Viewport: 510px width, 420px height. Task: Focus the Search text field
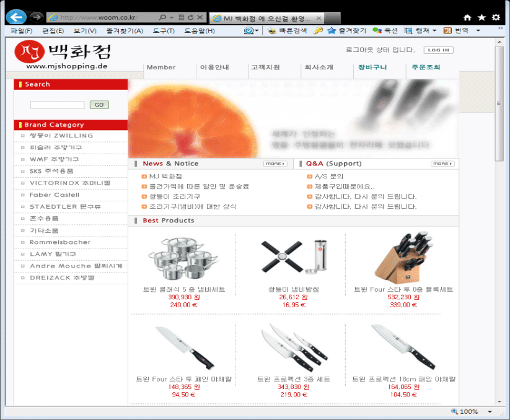(x=57, y=105)
